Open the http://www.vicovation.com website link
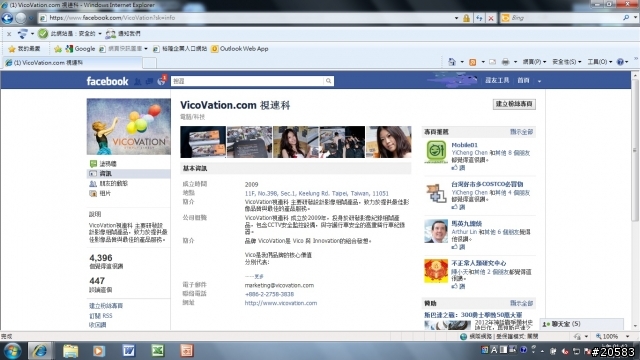This screenshot has height=360, width=640. pos(281,303)
